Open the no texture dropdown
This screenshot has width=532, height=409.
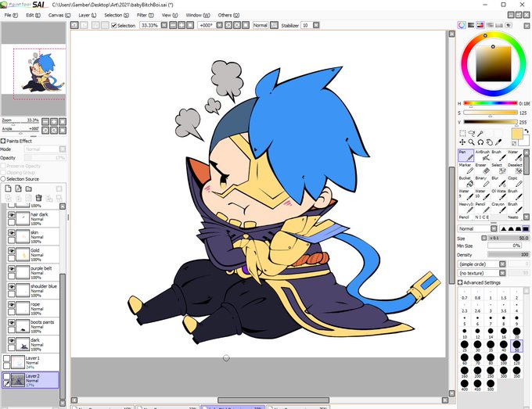pos(502,273)
